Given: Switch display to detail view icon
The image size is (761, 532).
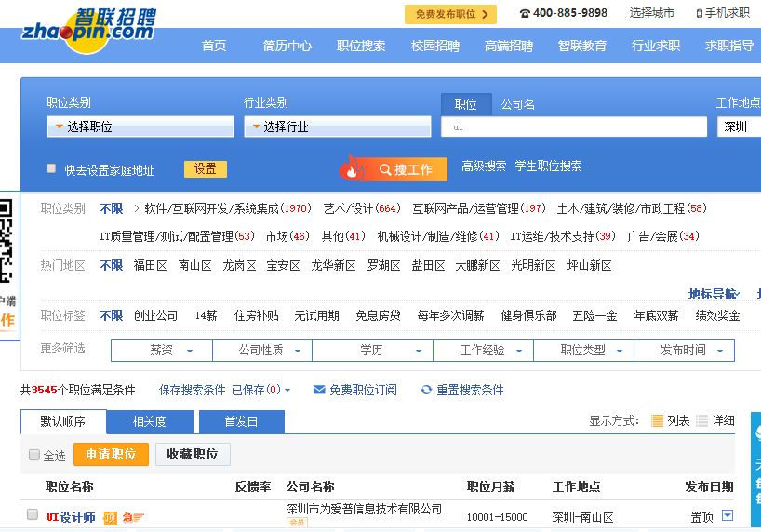Looking at the screenshot, I should 701,420.
